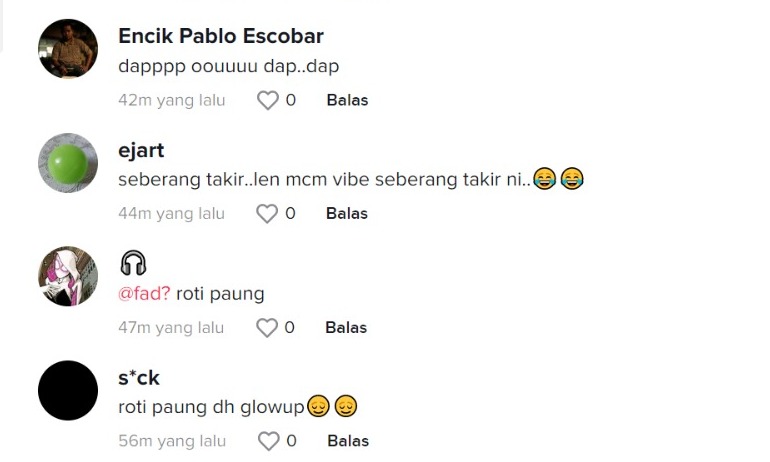The height and width of the screenshot is (462, 770).
Task: Click the '42m yang lalu' timestamp
Action: 171,100
